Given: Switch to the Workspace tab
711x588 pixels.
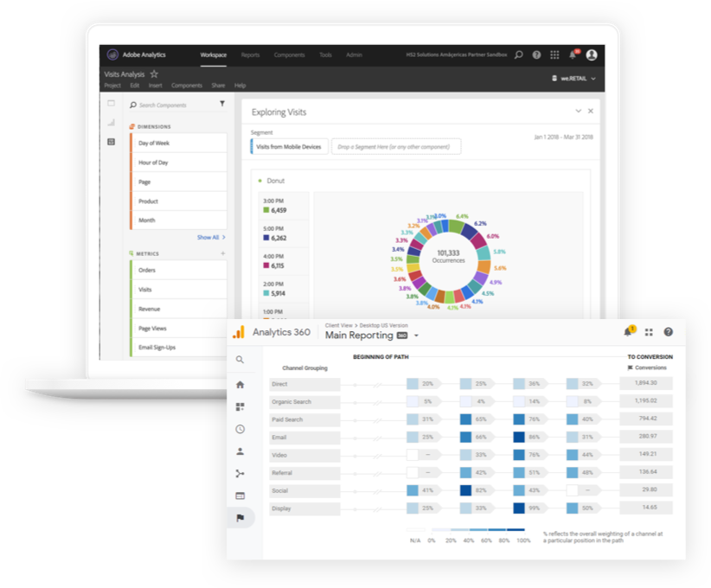Looking at the screenshot, I should (214, 54).
